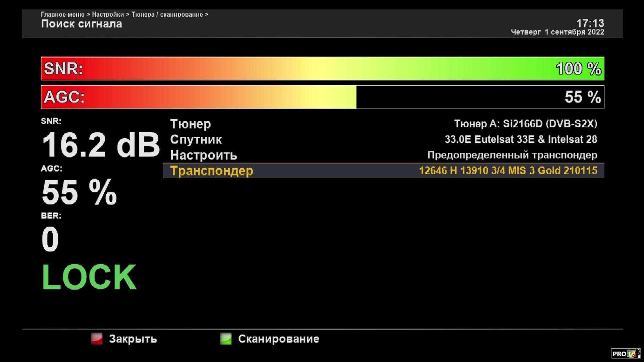This screenshot has width=644, height=362.
Task: Change transponder value 12646 H 13910
Action: 508,171
